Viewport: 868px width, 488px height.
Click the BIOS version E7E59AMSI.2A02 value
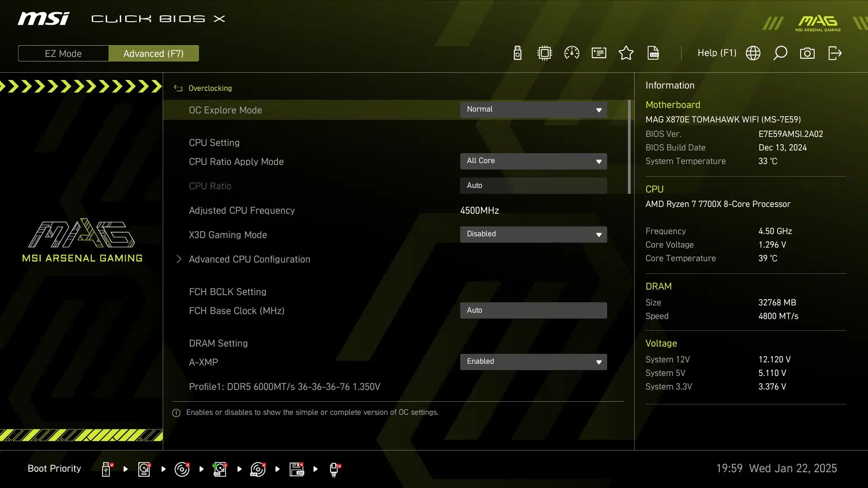click(791, 134)
